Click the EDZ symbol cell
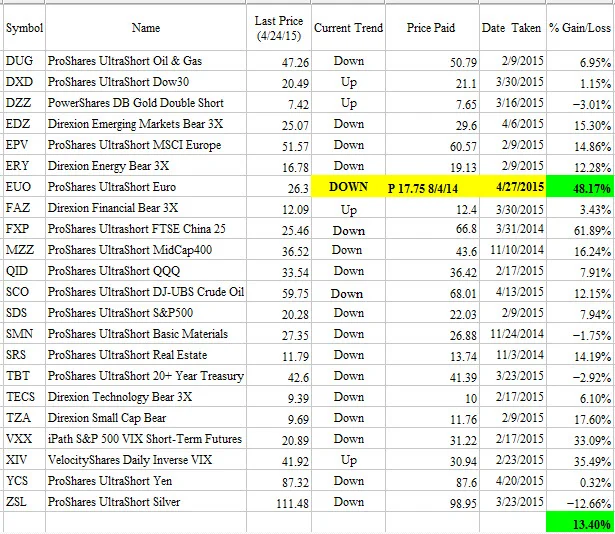The height and width of the screenshot is (534, 615). [x=24, y=124]
